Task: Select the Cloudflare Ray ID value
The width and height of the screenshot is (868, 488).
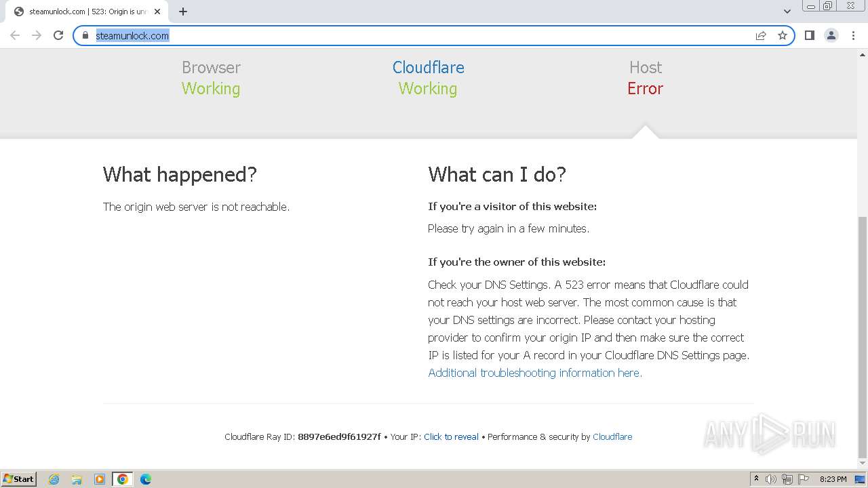Action: point(339,437)
